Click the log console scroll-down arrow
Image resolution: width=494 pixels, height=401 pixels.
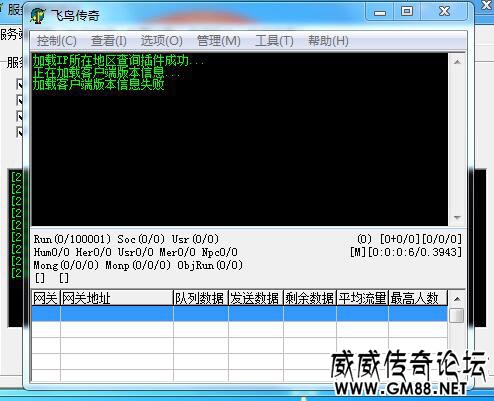click(457, 217)
